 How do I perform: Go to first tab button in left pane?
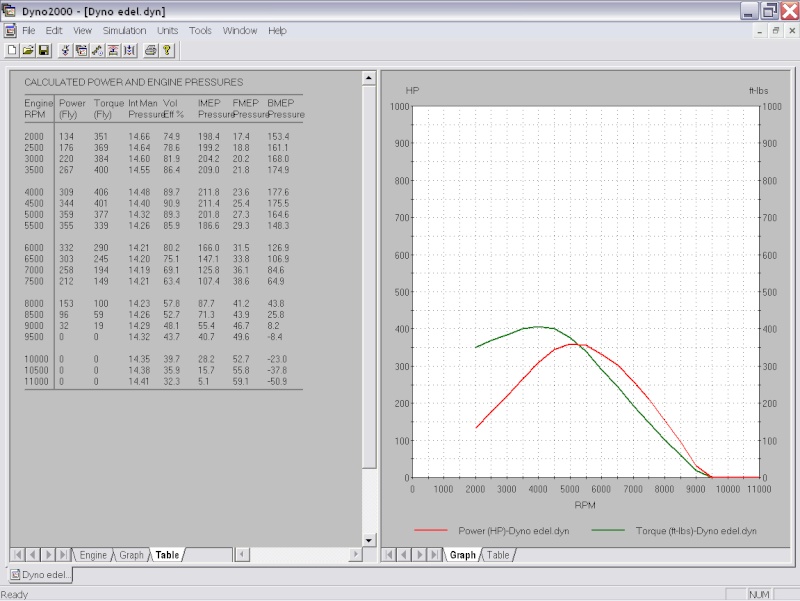pyautogui.click(x=17, y=555)
